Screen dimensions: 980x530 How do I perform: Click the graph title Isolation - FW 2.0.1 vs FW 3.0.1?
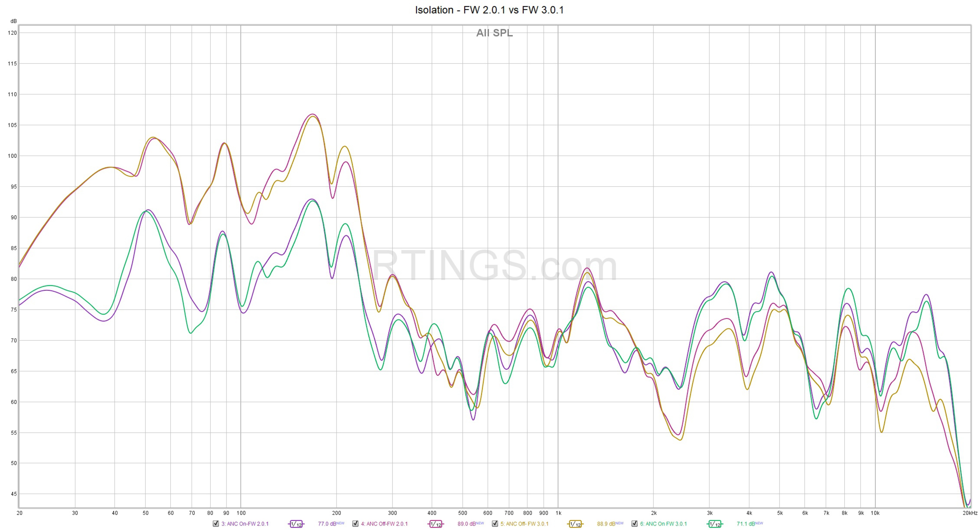click(x=489, y=10)
